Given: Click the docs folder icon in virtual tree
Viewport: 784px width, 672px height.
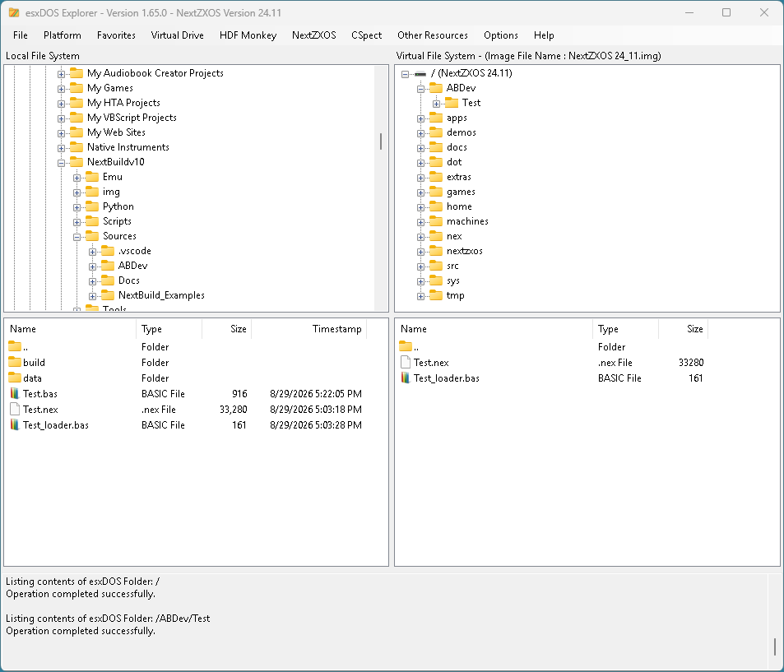Looking at the screenshot, I should [x=436, y=147].
